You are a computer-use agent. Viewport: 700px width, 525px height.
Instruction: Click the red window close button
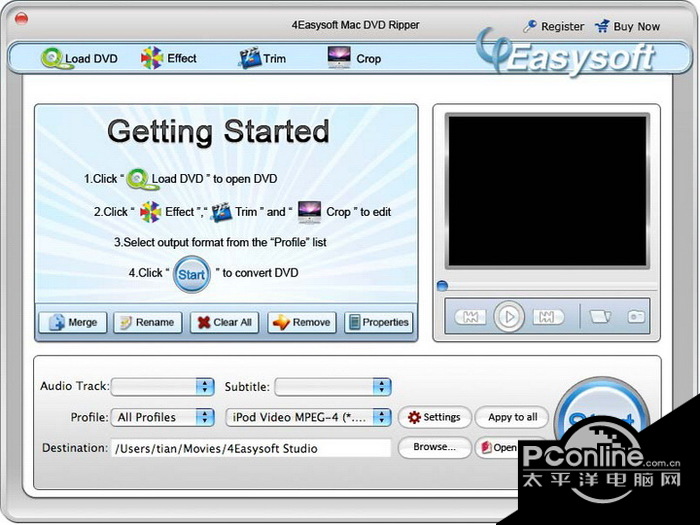tap(21, 19)
